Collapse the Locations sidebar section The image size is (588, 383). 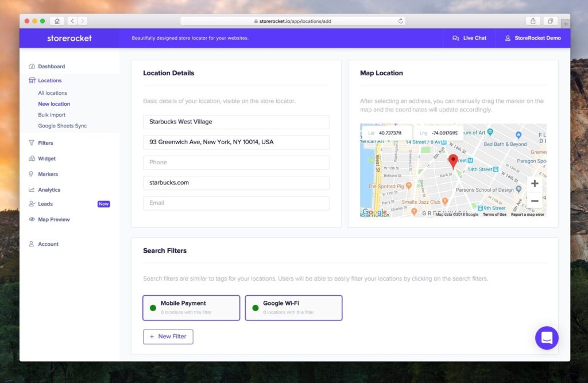(49, 81)
